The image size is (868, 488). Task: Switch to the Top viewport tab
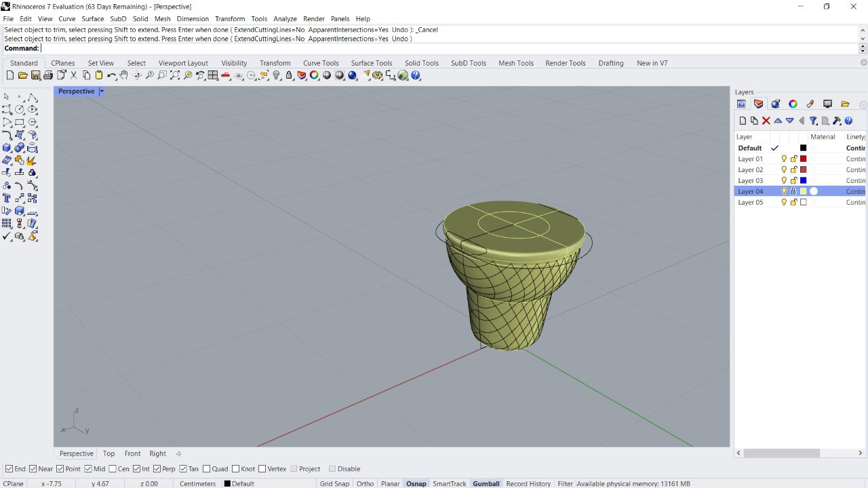[108, 453]
